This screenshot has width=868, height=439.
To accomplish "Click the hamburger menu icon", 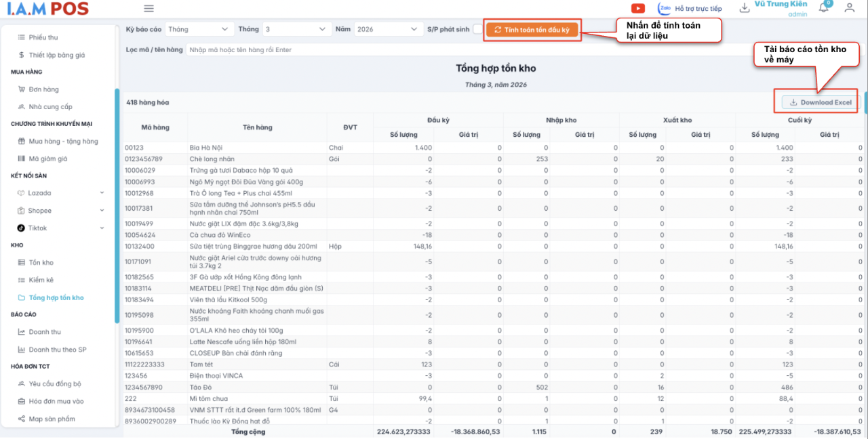I will (149, 9).
